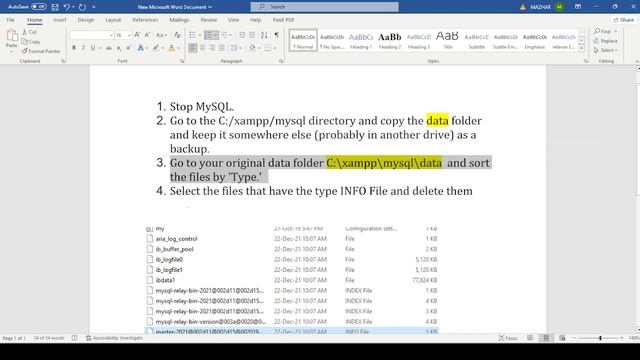Toggle Bold formatting
The width and height of the screenshot is (640, 360).
(x=74, y=48)
